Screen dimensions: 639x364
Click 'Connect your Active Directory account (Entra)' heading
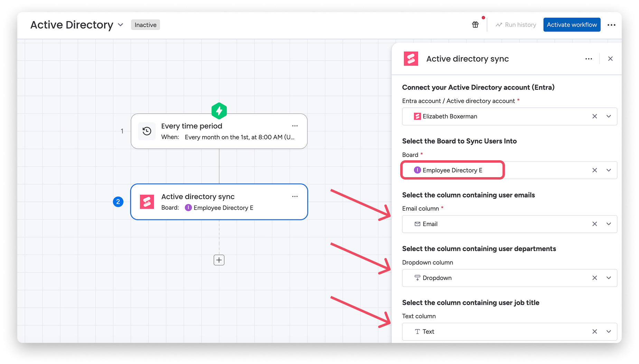click(x=478, y=87)
